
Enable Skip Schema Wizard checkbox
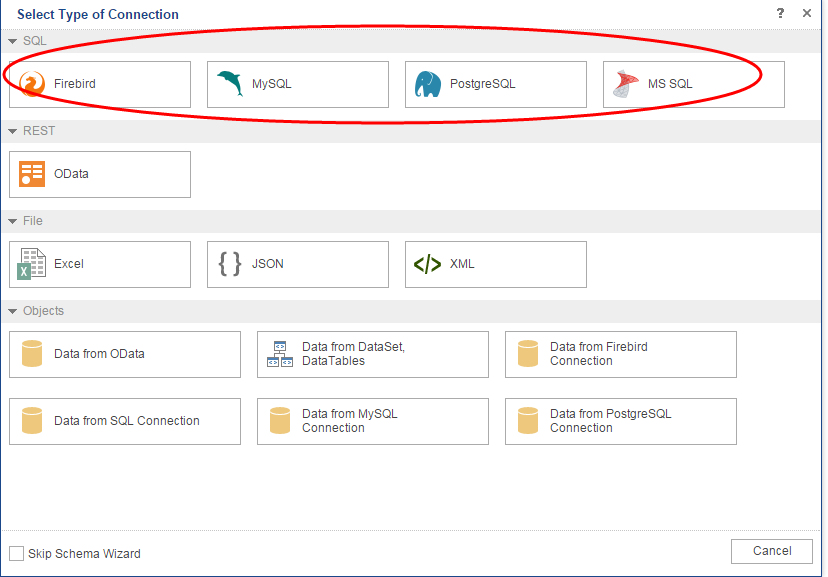16,553
